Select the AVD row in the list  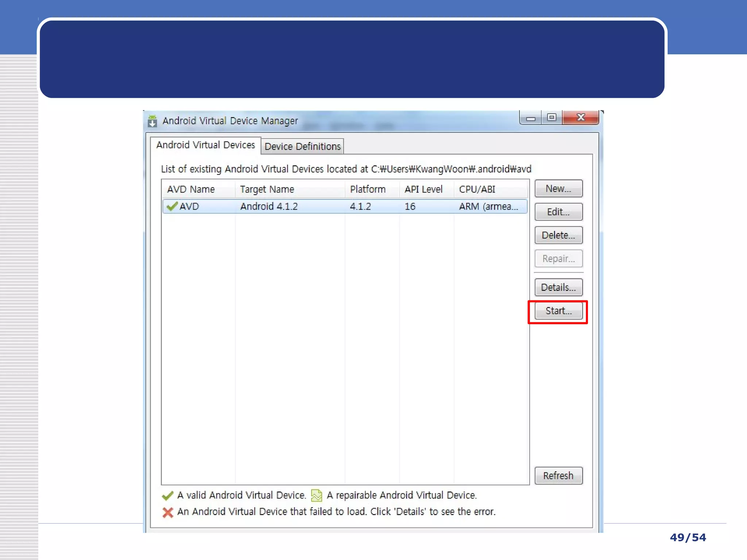pyautogui.click(x=345, y=206)
